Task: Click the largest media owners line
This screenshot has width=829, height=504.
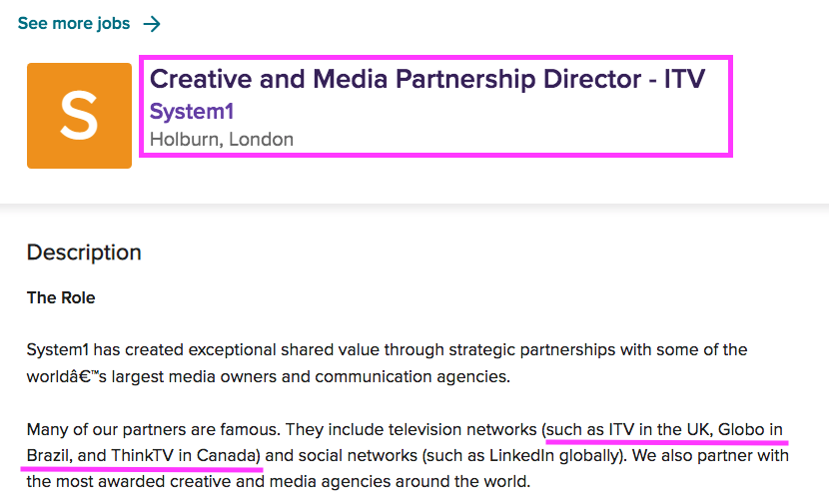Action: [x=269, y=376]
